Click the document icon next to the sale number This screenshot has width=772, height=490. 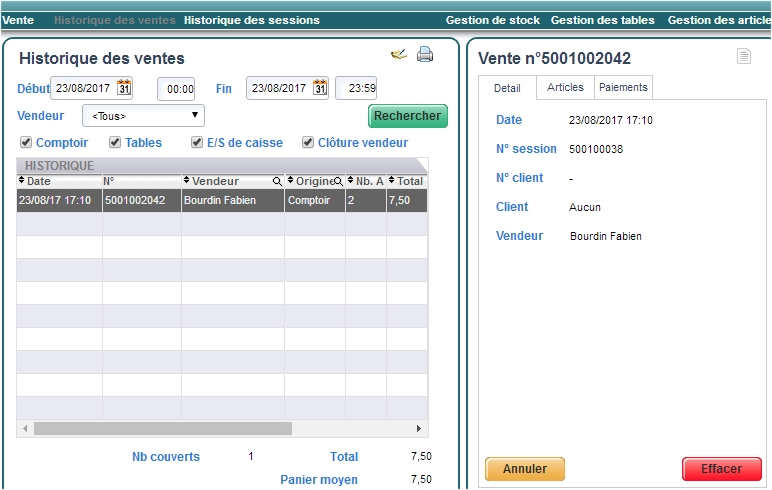(743, 57)
